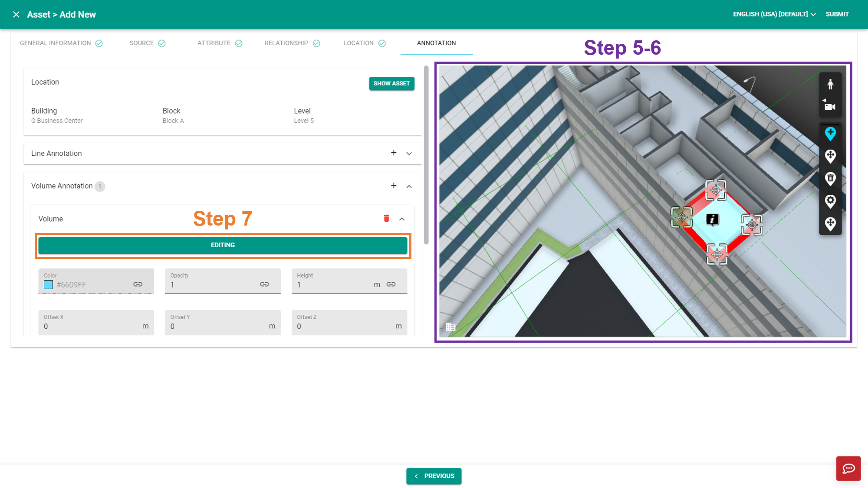Click the building icon in viewer corner
This screenshot has width=868, height=488.
pyautogui.click(x=450, y=327)
